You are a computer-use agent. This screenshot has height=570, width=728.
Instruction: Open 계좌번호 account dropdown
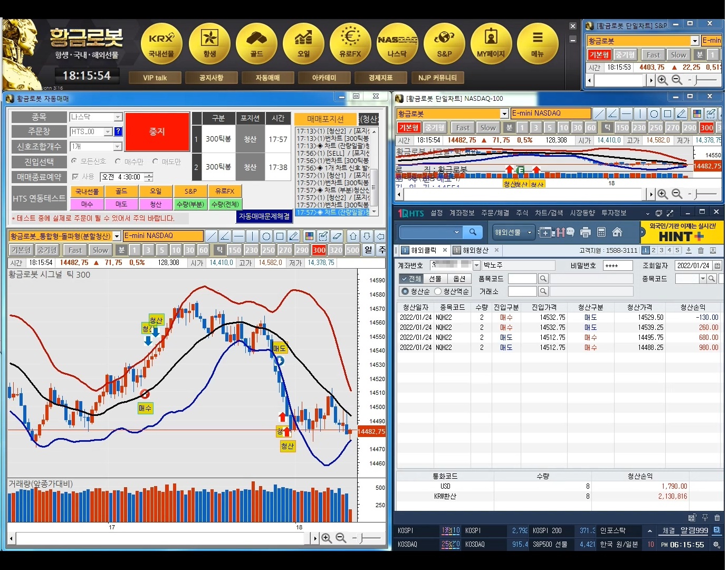pos(477,265)
